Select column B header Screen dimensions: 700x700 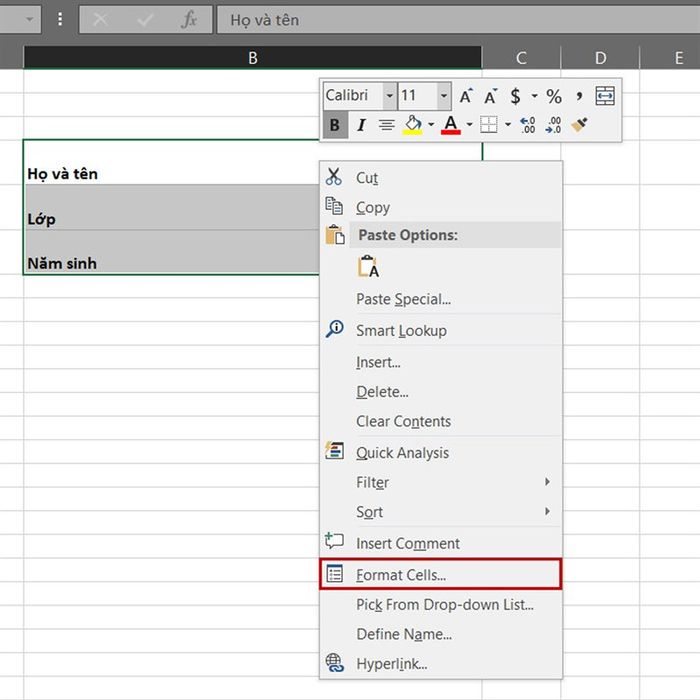click(253, 58)
